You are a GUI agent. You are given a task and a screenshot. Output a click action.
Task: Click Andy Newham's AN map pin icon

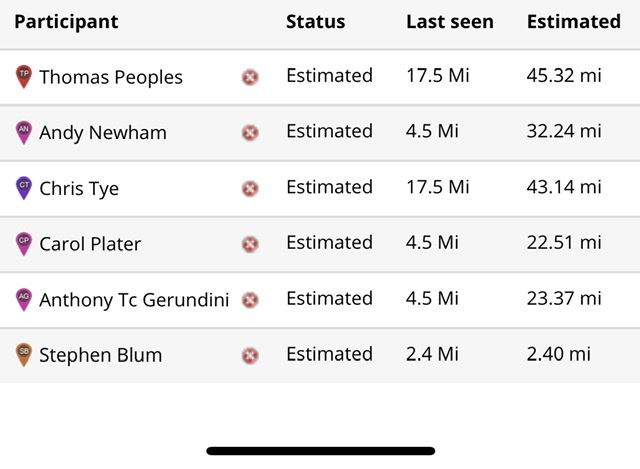point(24,132)
